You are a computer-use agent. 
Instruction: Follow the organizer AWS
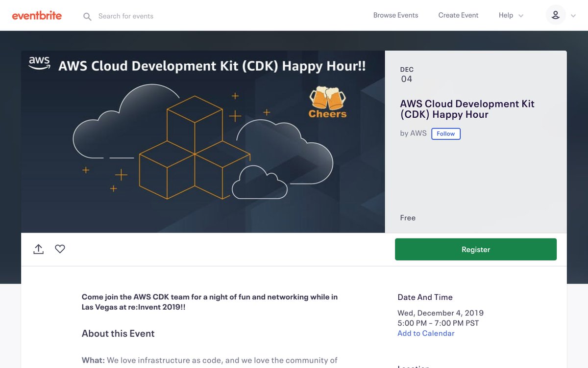[x=446, y=133]
